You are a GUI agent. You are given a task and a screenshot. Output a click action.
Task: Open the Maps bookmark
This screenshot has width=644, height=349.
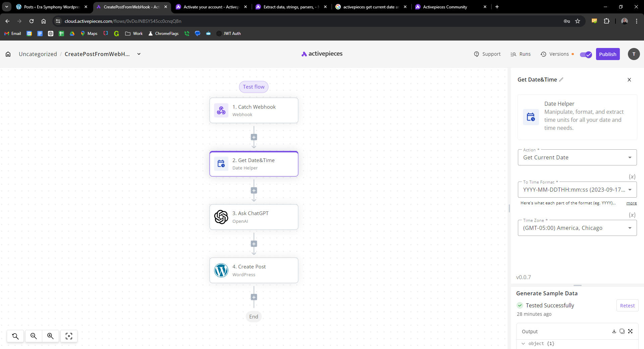[x=89, y=34]
